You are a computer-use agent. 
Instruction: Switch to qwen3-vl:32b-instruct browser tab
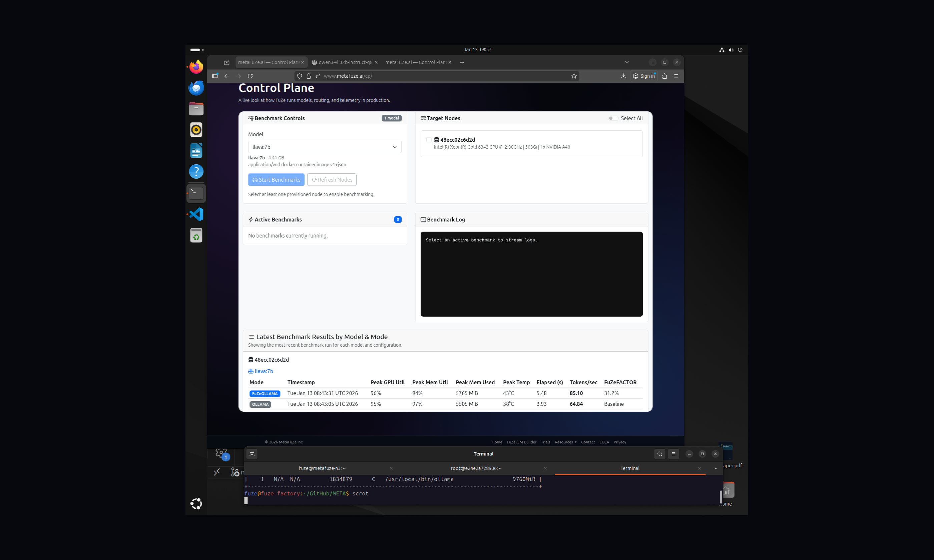click(x=344, y=62)
